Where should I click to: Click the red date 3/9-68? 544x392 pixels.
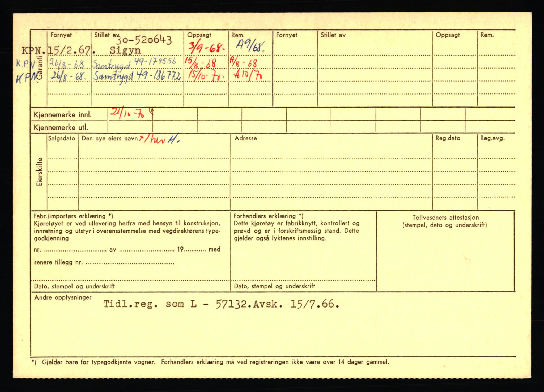tap(207, 48)
